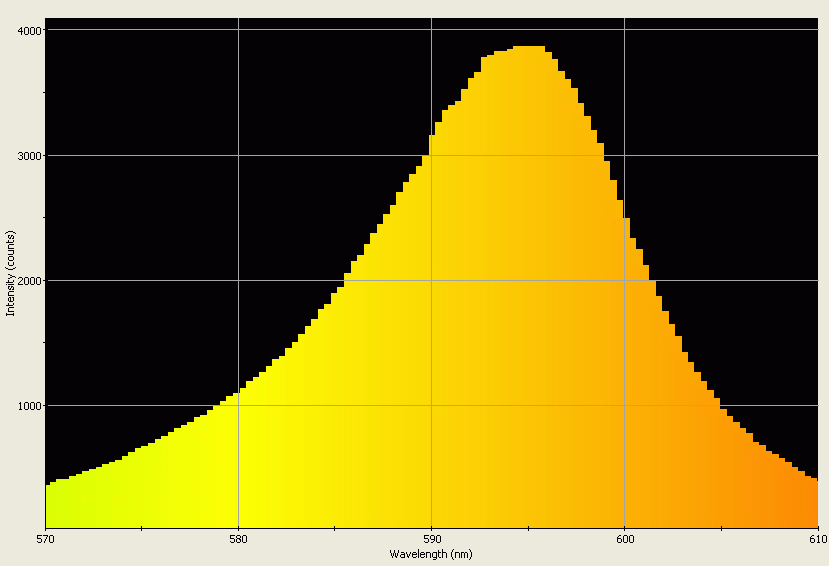
Task: Click gridline intersection at 600 nm and 1000 counts
Action: click(624, 405)
